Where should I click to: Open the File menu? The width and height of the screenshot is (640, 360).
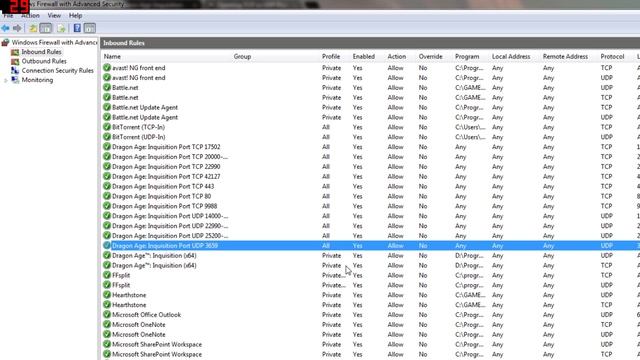click(x=8, y=16)
